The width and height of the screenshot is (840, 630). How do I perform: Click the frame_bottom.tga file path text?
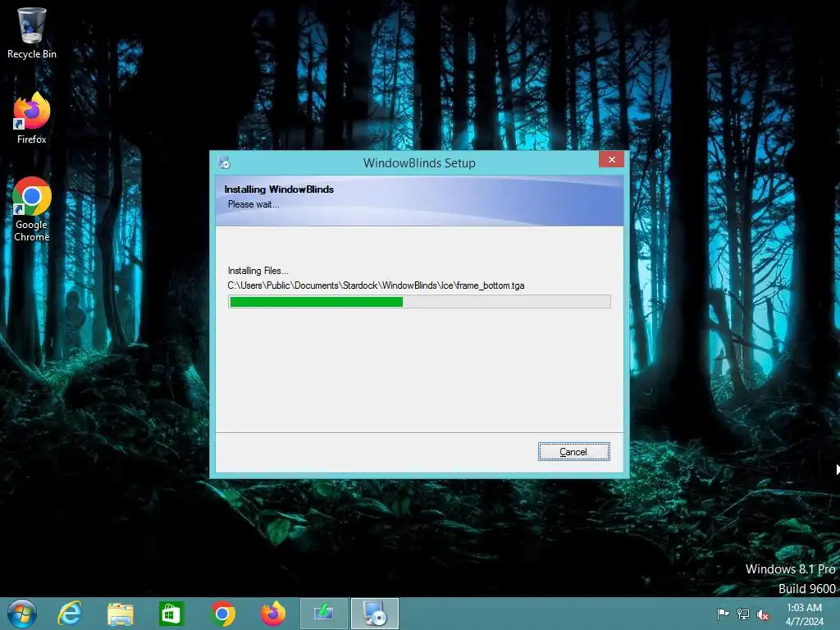coord(376,285)
